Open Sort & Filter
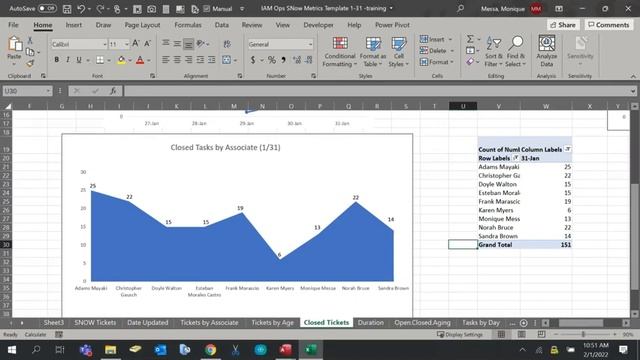This screenshot has width=640, height=360. pos(493,52)
